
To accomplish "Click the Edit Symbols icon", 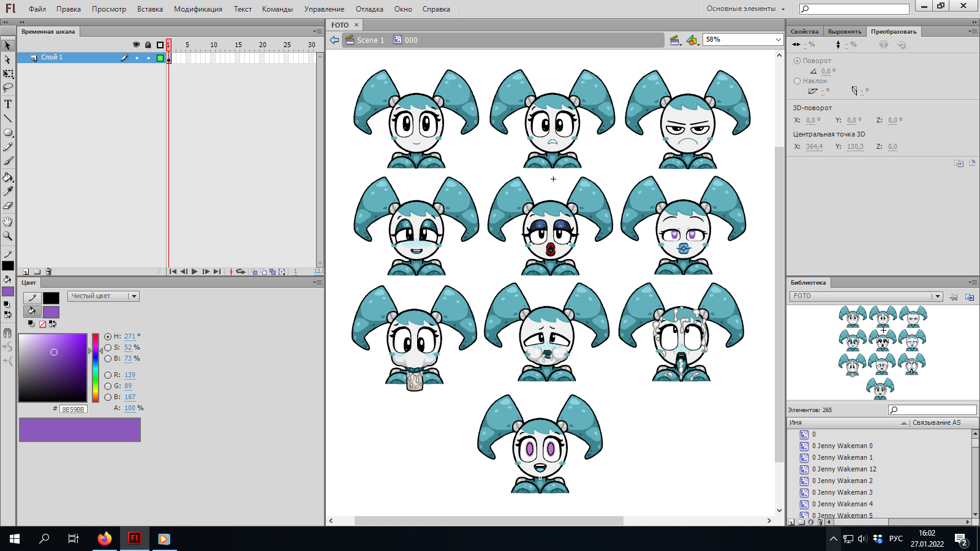I will (x=692, y=40).
